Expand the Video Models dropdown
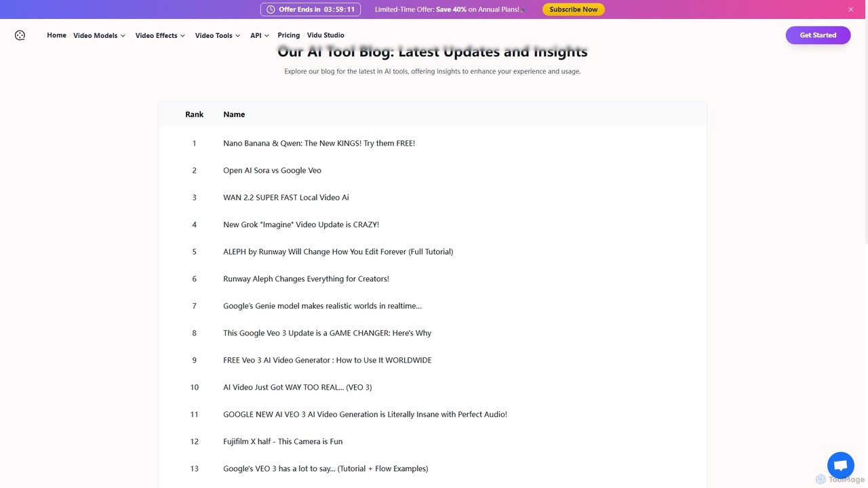Viewport: 868px width, 488px height. (100, 35)
